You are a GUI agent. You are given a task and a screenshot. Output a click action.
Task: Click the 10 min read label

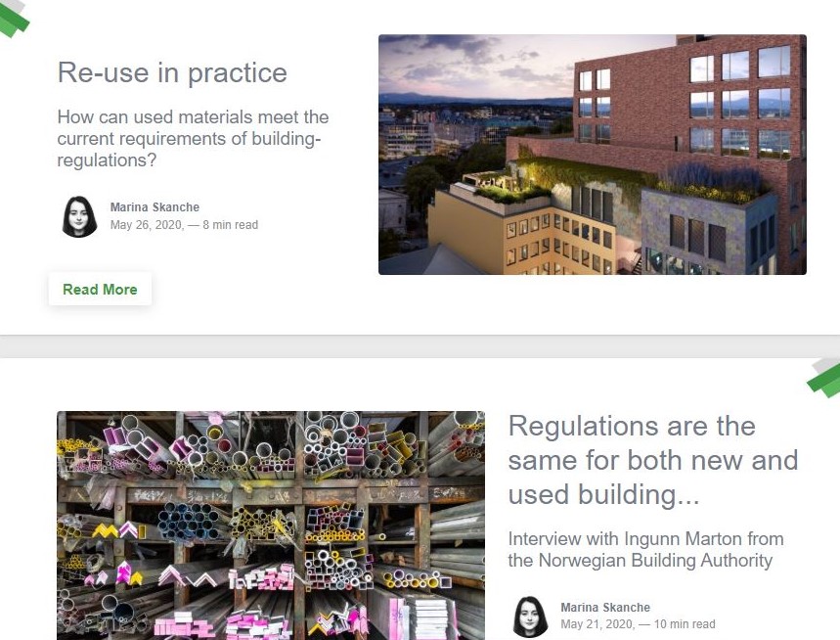685,624
